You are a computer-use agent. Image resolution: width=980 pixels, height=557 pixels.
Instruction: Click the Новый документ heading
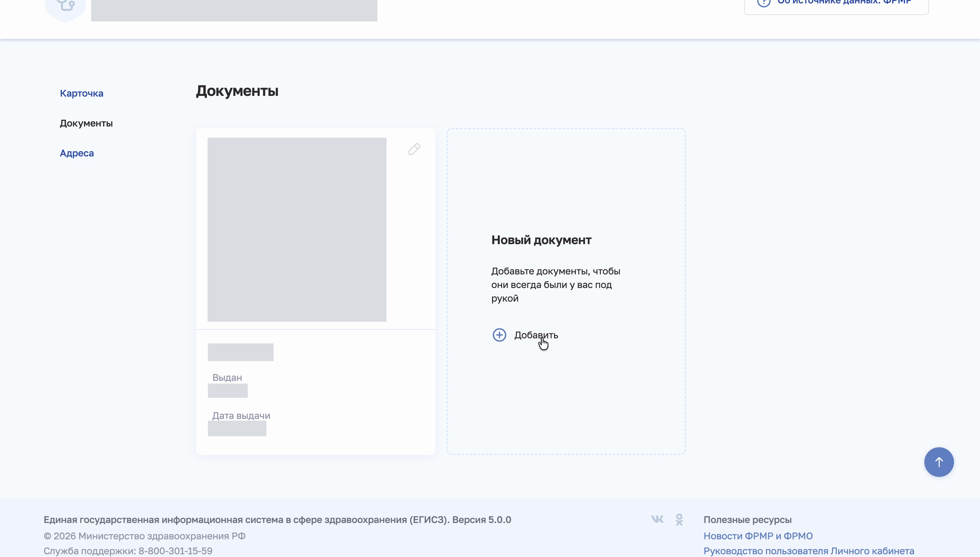(541, 240)
